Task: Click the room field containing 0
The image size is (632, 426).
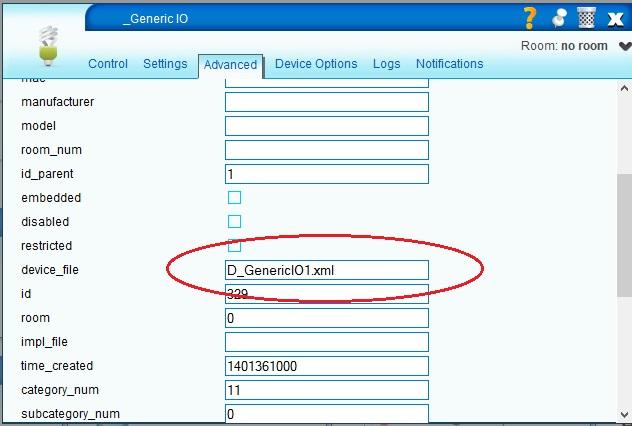Action: [x=327, y=318]
